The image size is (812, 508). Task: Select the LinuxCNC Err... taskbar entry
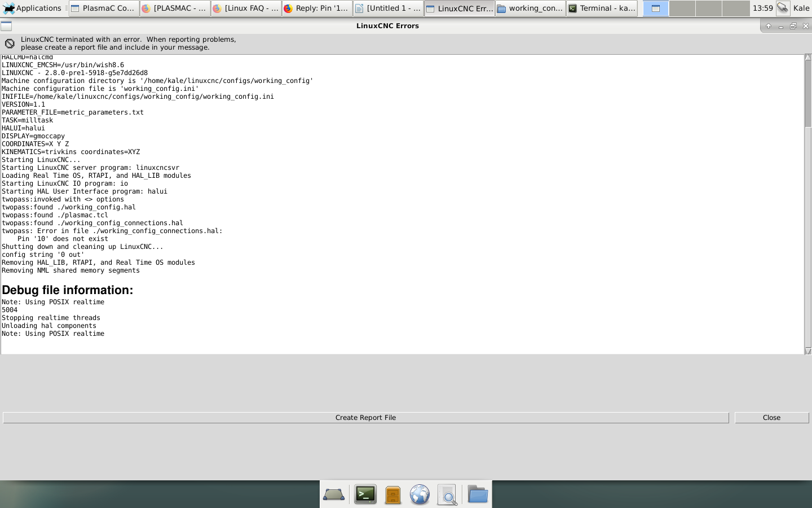pos(460,8)
